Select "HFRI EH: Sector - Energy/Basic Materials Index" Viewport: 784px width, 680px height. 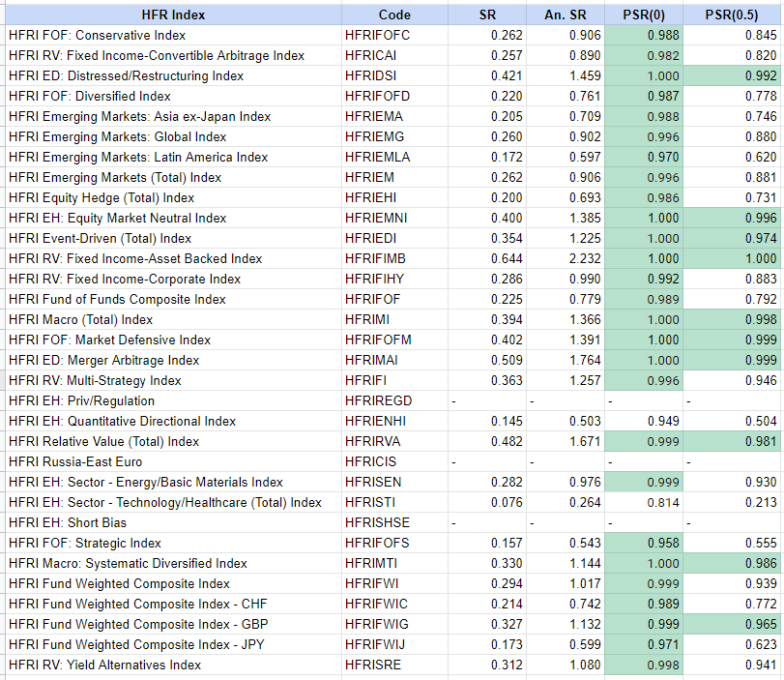173,483
